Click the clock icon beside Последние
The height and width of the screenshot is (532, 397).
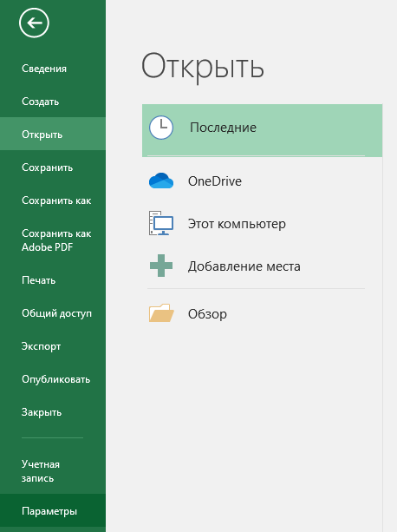[x=161, y=128]
